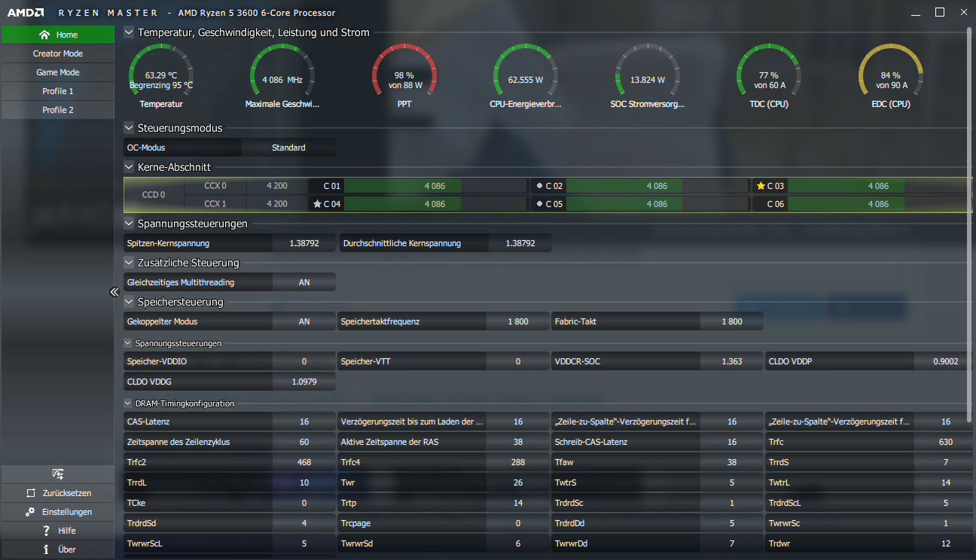The width and height of the screenshot is (976, 560).
Task: Minimize the Ryzen Master window
Action: (917, 13)
